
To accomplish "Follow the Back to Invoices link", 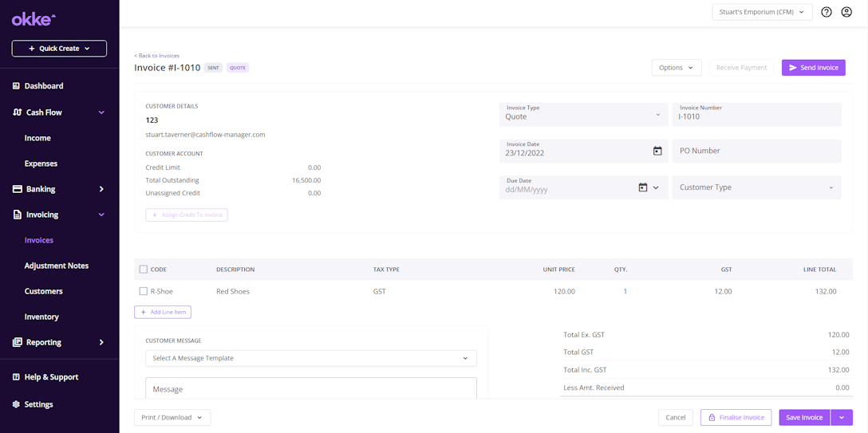I will pyautogui.click(x=157, y=56).
